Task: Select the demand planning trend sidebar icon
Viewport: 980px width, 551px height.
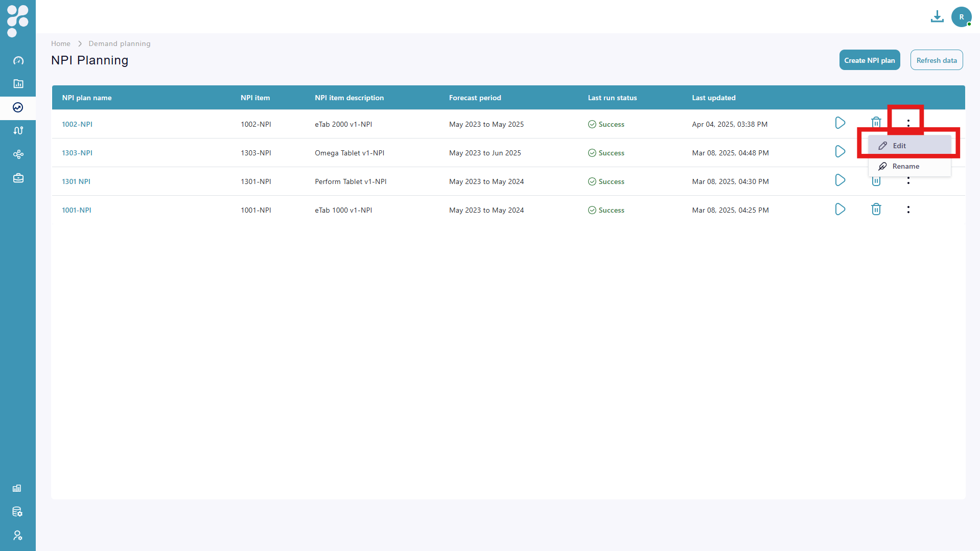Action: click(18, 107)
